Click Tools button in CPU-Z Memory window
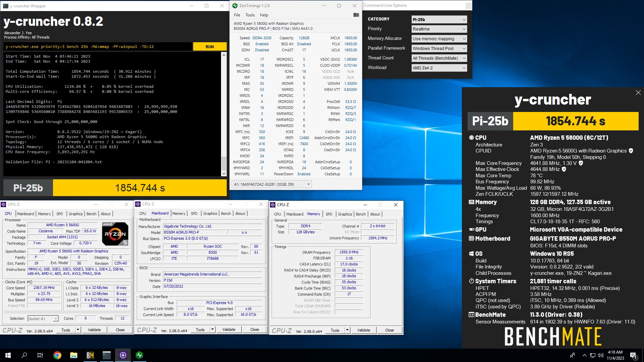The width and height of the screenshot is (644, 362). (335, 330)
